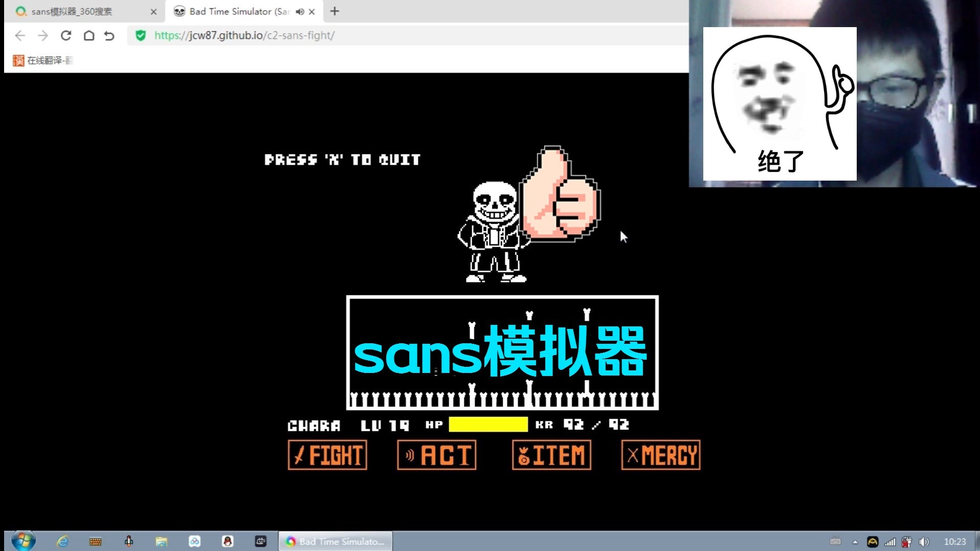Viewport: 980px width, 551px height.
Task: Select FIGHT in the battle menu
Action: click(x=327, y=454)
